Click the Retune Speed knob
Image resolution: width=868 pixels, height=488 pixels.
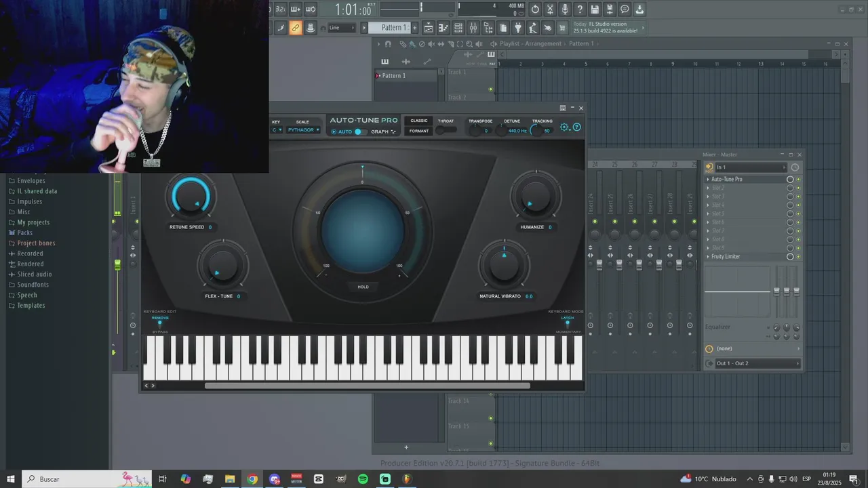[191, 197]
